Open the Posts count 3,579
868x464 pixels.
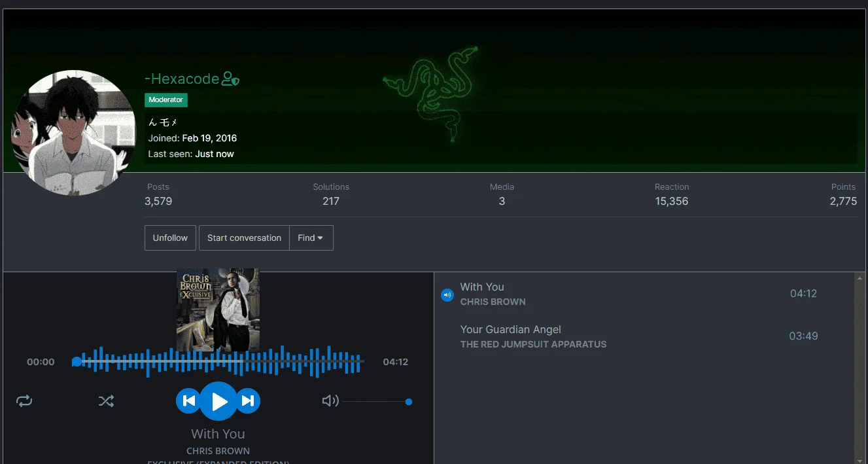click(x=158, y=201)
